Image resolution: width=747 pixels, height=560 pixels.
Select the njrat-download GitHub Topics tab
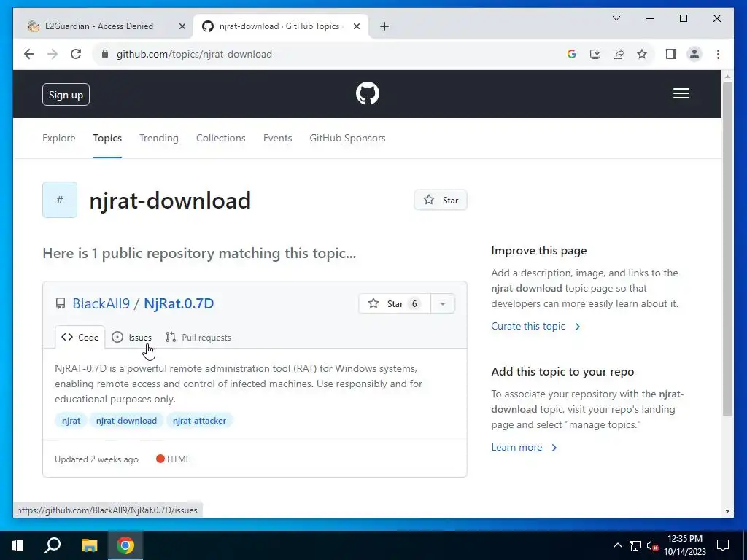pyautogui.click(x=279, y=26)
